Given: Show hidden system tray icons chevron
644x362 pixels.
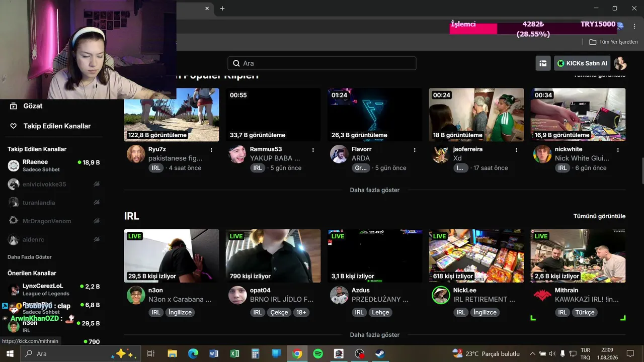Looking at the screenshot, I should 532,354.
